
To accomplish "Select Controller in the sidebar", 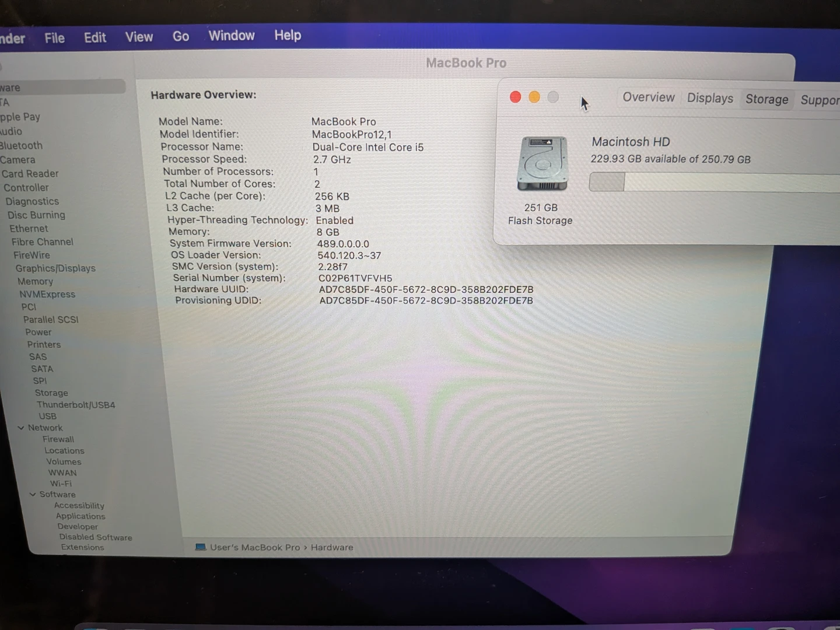I will (x=26, y=188).
